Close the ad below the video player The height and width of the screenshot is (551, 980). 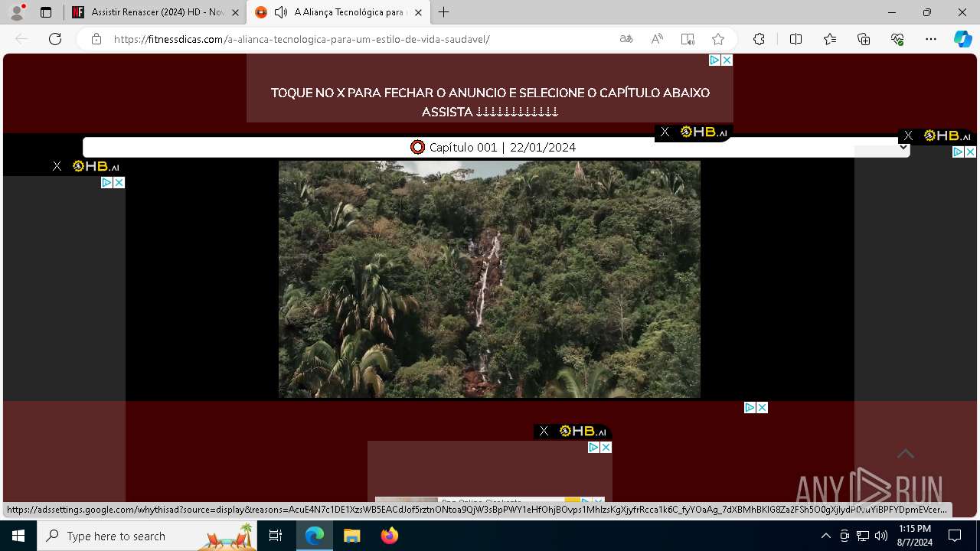click(x=762, y=407)
